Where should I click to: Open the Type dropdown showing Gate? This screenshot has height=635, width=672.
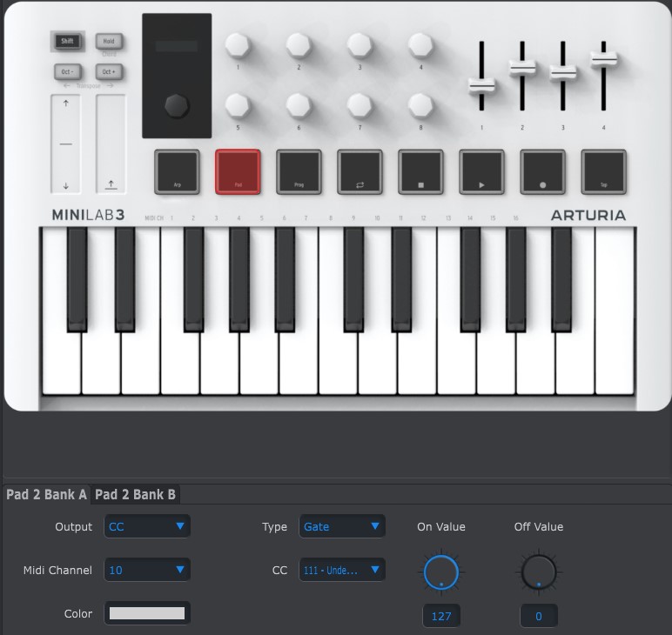pos(342,526)
